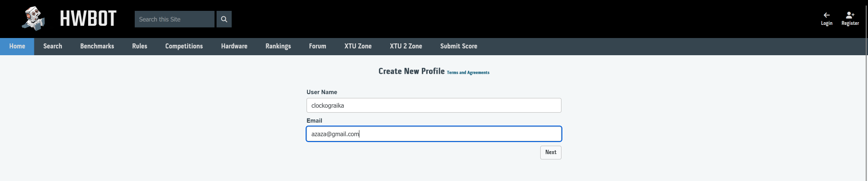
Task: Click the Register user-plus icon
Action: (x=850, y=15)
